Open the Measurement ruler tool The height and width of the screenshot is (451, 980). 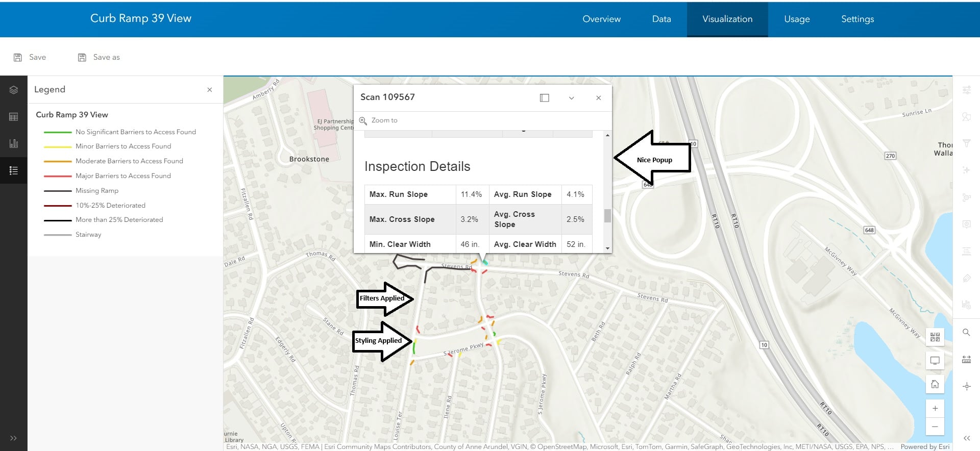[x=967, y=359]
